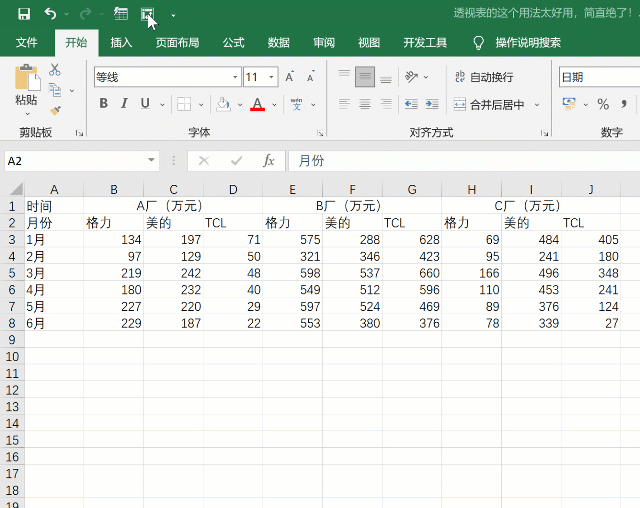Click the Name Box showing A2

pos(75,161)
